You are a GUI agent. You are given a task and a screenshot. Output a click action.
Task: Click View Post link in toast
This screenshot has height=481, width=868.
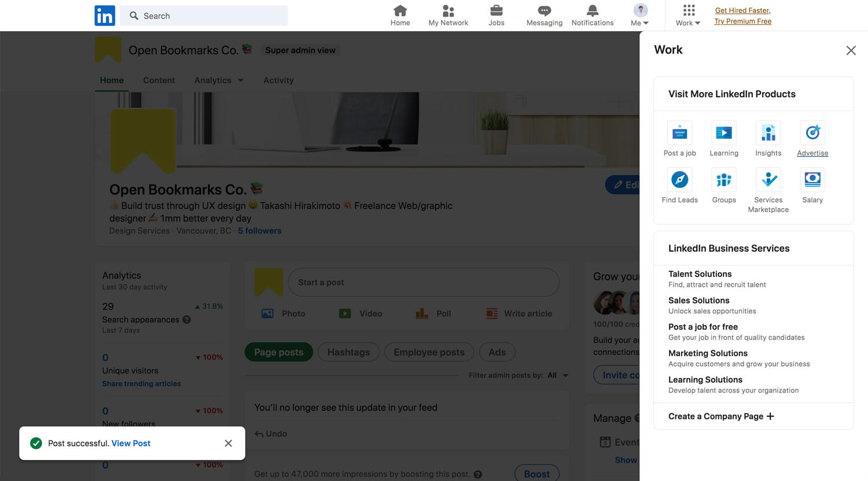click(131, 443)
